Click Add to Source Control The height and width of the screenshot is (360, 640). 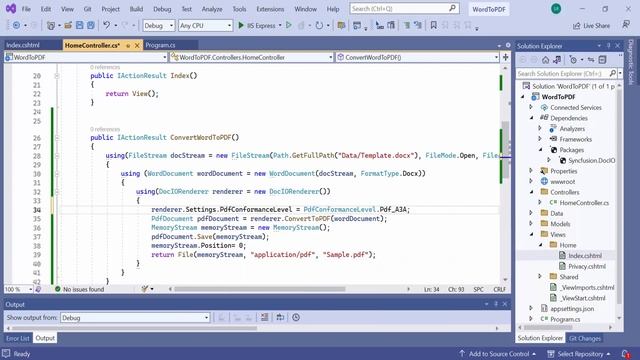pos(498,354)
